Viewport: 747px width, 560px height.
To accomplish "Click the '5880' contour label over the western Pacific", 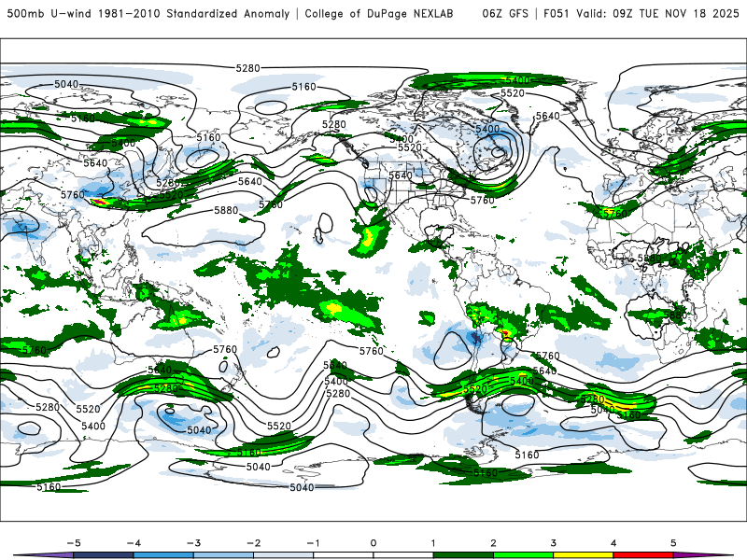I will coord(226,210).
